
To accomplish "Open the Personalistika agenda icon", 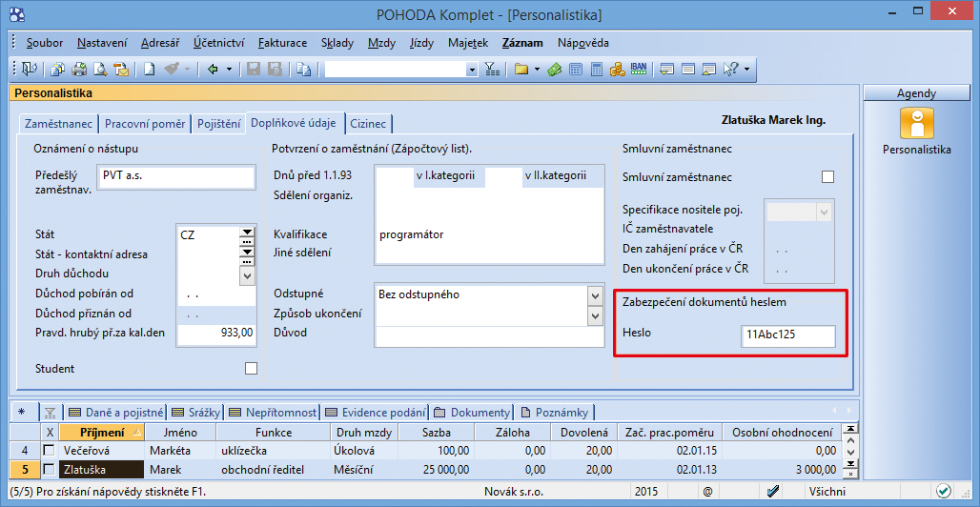I will pyautogui.click(x=916, y=123).
